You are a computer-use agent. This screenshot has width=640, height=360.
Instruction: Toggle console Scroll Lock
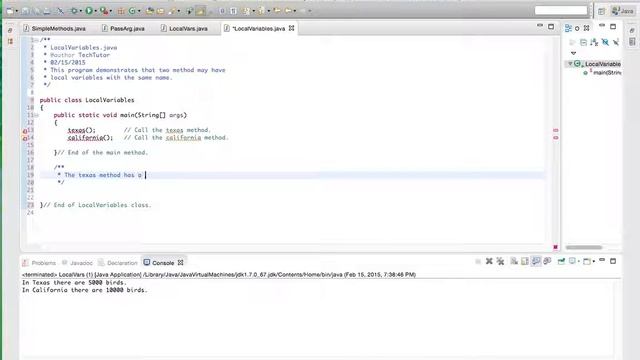(525, 261)
